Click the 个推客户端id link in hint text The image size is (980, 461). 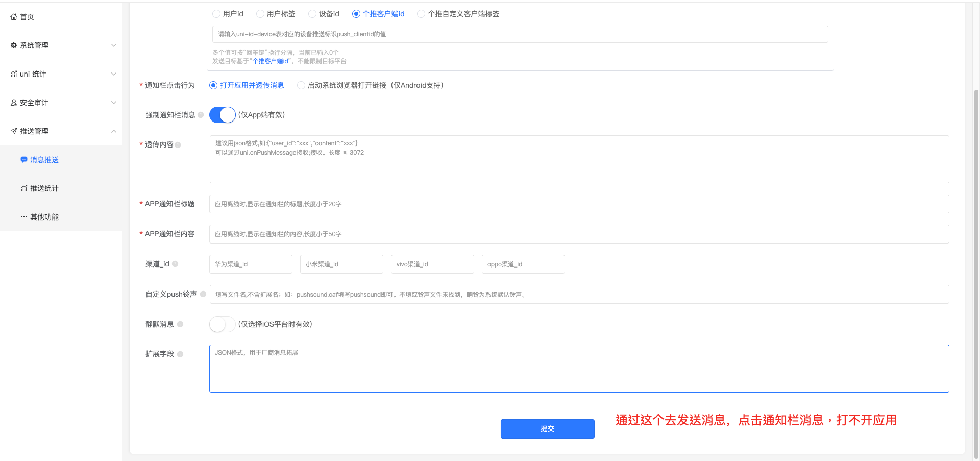click(x=271, y=61)
